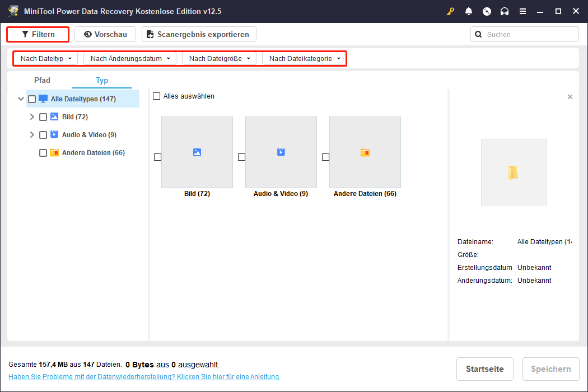Image resolution: width=588 pixels, height=392 pixels.
Task: Click the Startseite button
Action: [484, 369]
